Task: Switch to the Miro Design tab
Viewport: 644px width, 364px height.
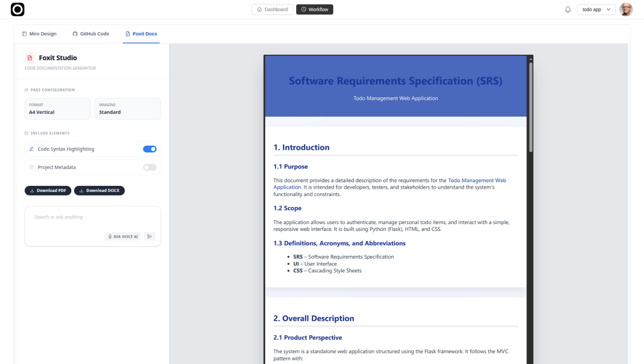Action: coord(39,34)
